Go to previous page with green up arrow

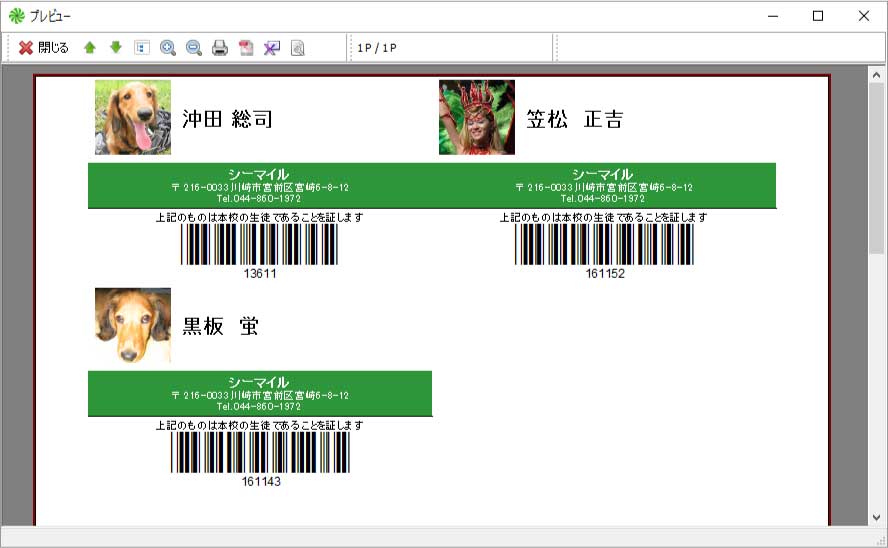click(89, 48)
